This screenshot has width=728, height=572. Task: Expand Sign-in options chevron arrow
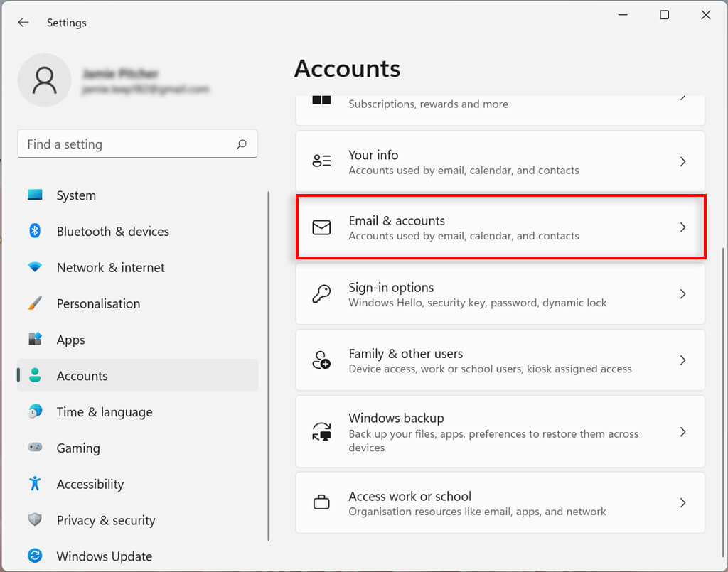[682, 294]
